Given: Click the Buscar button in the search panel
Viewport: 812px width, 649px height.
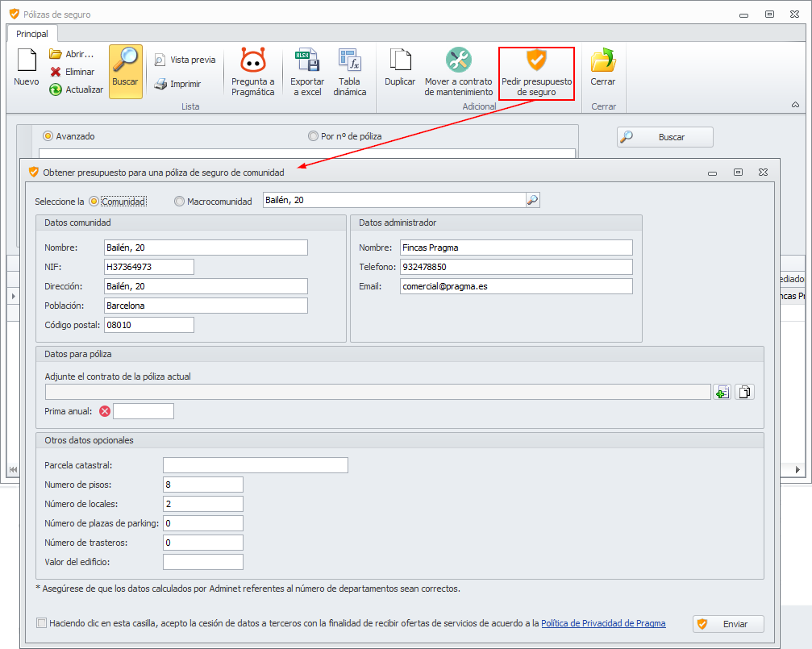Looking at the screenshot, I should tap(665, 137).
